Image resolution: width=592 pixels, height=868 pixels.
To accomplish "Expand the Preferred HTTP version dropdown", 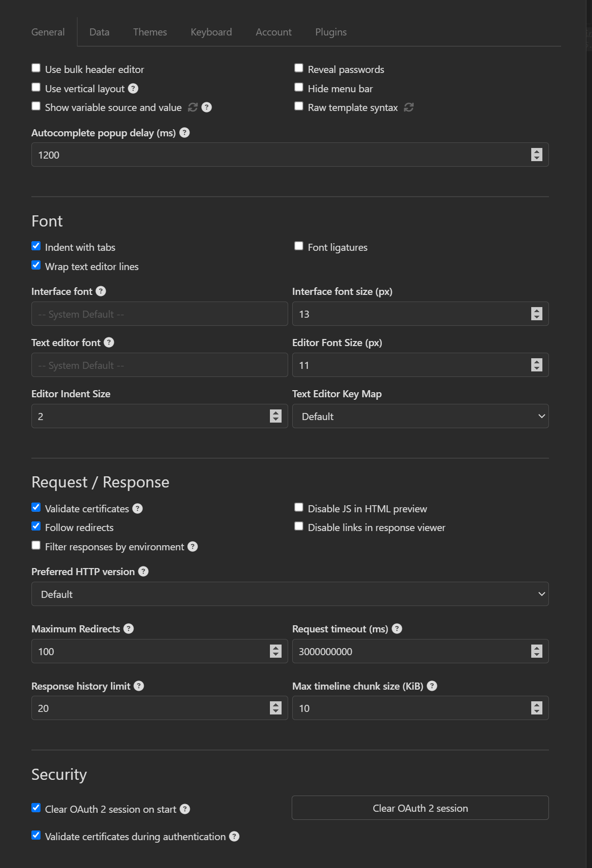I will tap(290, 594).
